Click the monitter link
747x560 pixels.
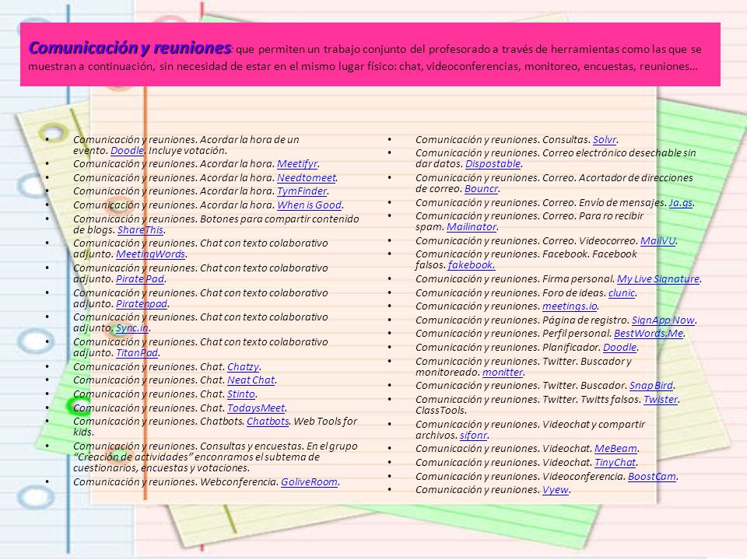pos(503,372)
